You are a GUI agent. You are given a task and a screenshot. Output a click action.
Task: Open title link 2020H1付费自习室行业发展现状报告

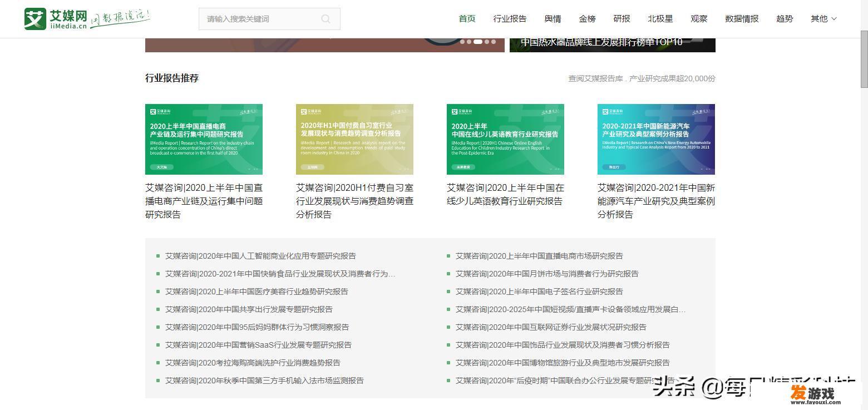pos(354,201)
